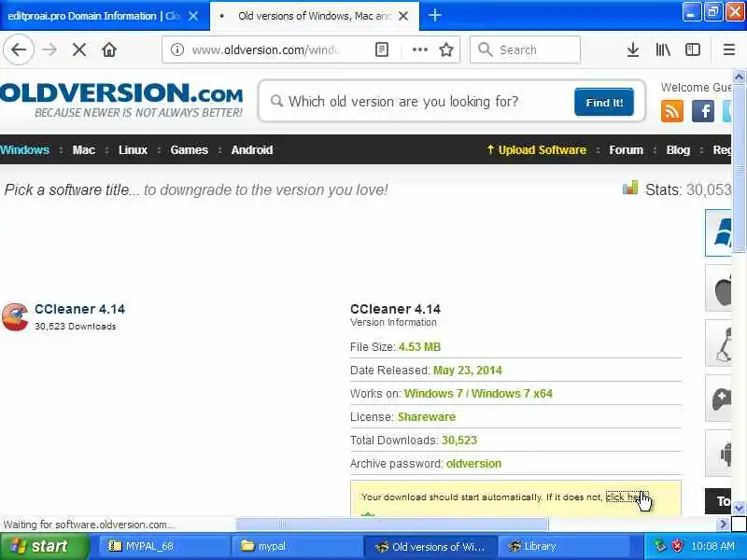Click the red shield tray icon
Screen dimensions: 747x560
pos(676,546)
